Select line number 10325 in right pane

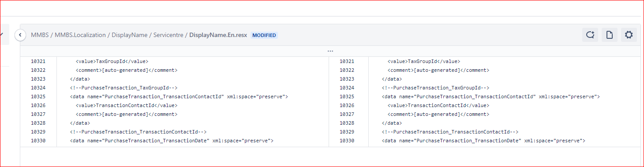point(347,96)
